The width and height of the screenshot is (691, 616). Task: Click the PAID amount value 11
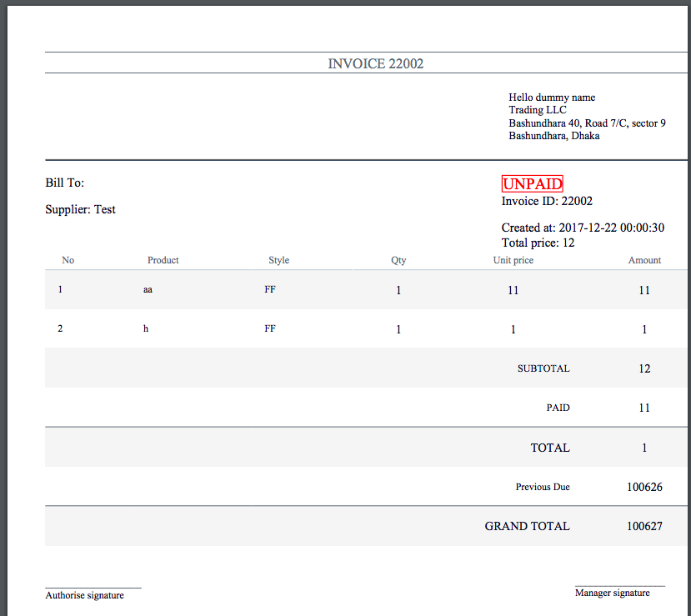tap(644, 408)
